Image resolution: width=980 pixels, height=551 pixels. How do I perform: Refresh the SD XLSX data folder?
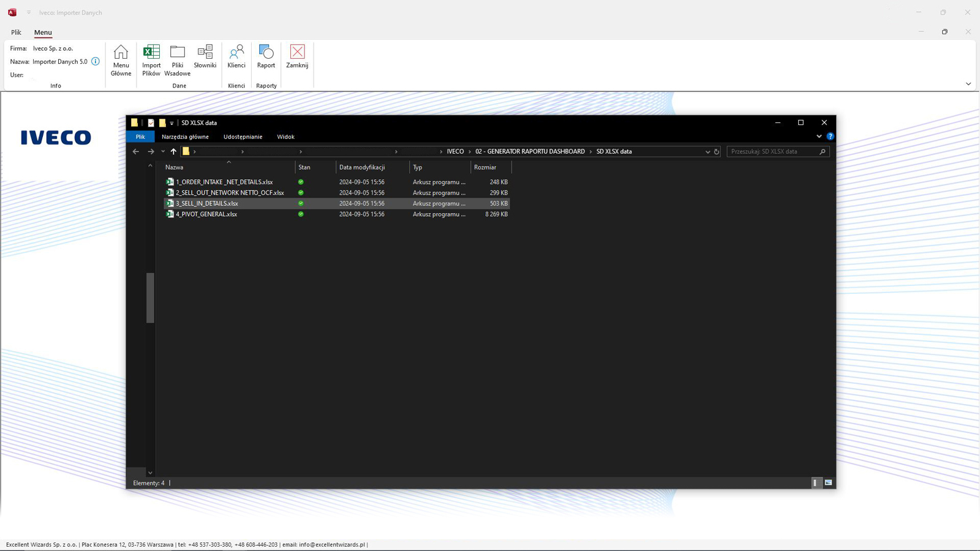click(x=717, y=152)
